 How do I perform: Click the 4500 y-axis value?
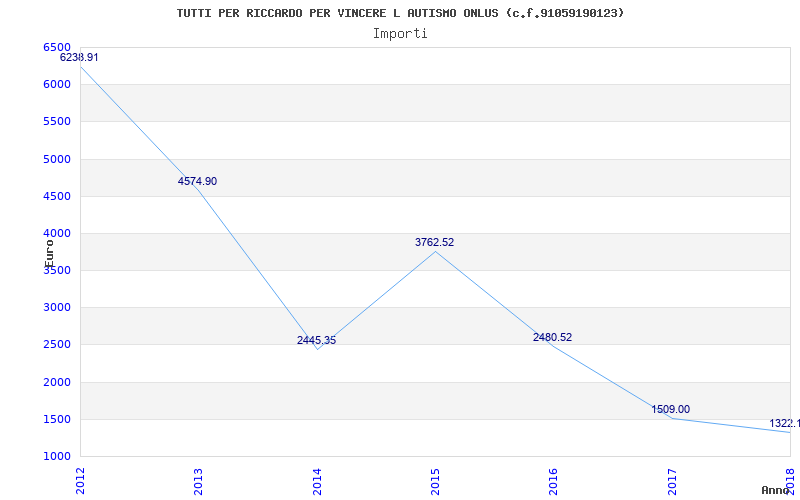57,196
